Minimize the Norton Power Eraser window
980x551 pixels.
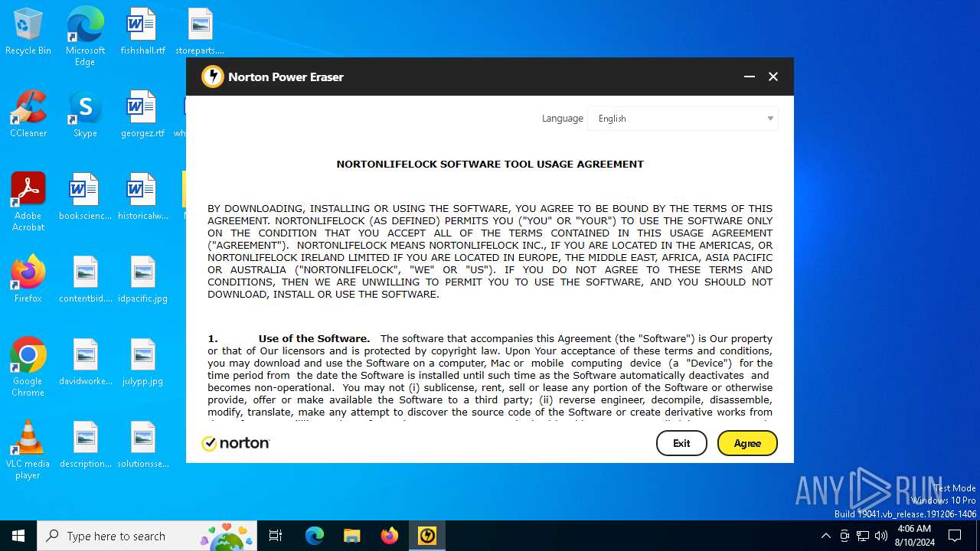tap(750, 77)
